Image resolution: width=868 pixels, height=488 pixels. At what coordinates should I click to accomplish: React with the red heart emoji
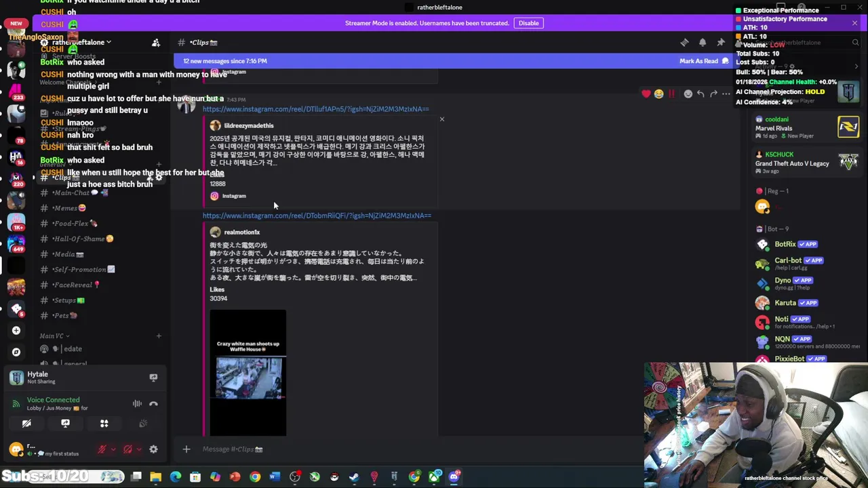coord(646,94)
